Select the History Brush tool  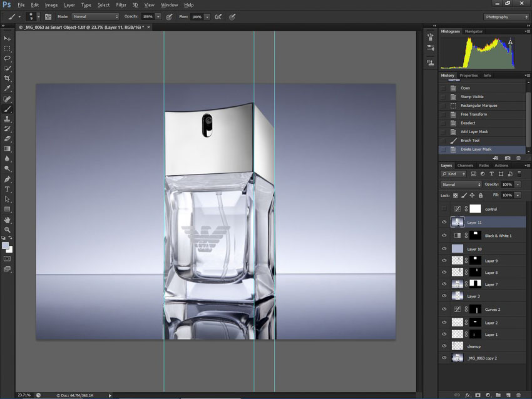[x=7, y=129]
